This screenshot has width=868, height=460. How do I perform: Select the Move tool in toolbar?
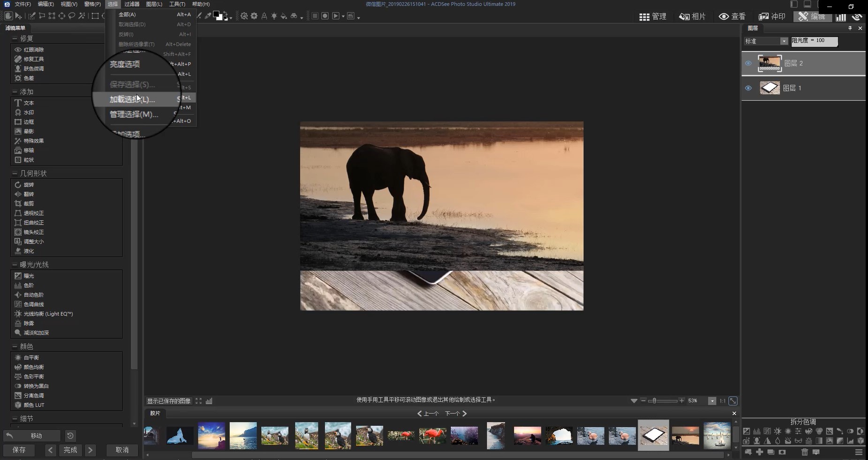coord(19,16)
